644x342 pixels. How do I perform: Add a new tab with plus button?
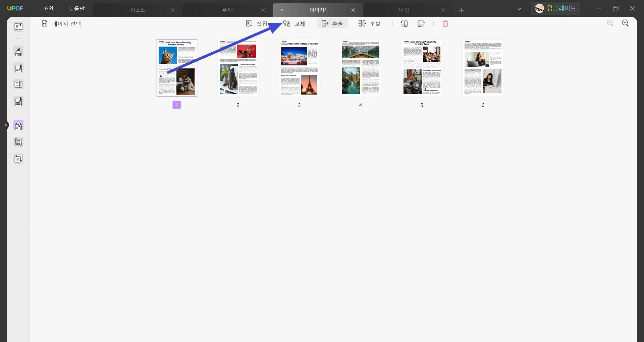click(462, 10)
